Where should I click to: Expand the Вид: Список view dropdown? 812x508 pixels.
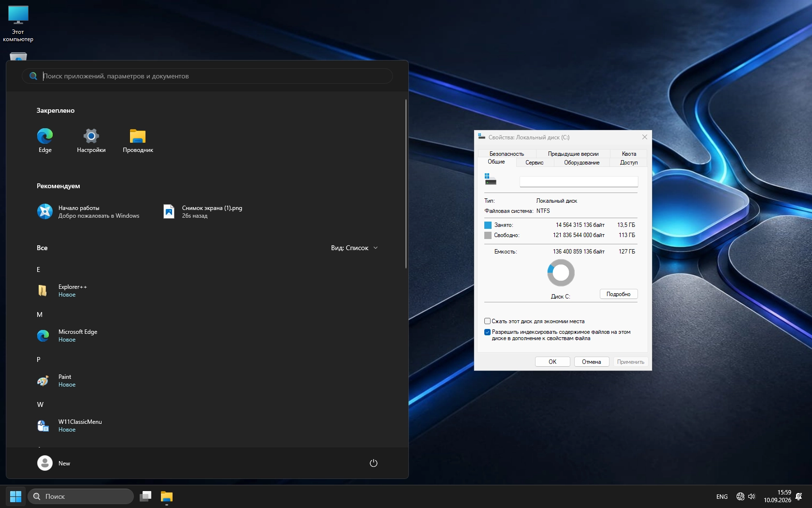[x=354, y=248]
